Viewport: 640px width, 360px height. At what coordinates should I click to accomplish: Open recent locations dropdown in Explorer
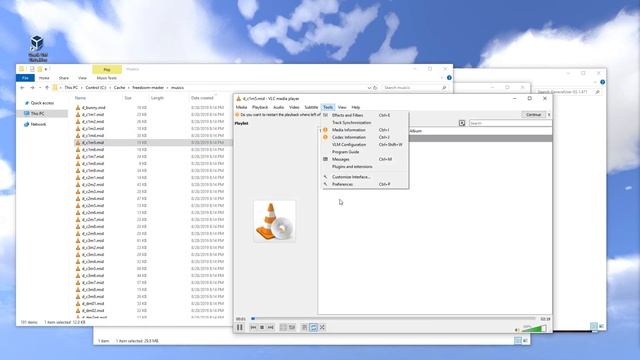(x=40, y=88)
